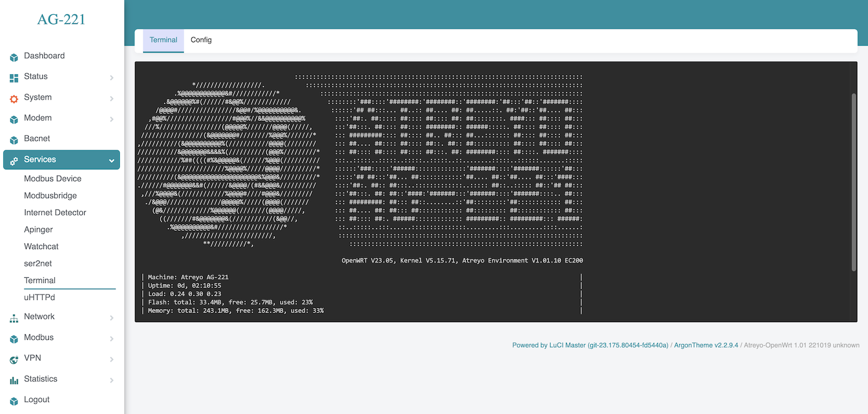This screenshot has height=414, width=868.
Task: Expand the Status menu chevron
Action: click(111, 78)
